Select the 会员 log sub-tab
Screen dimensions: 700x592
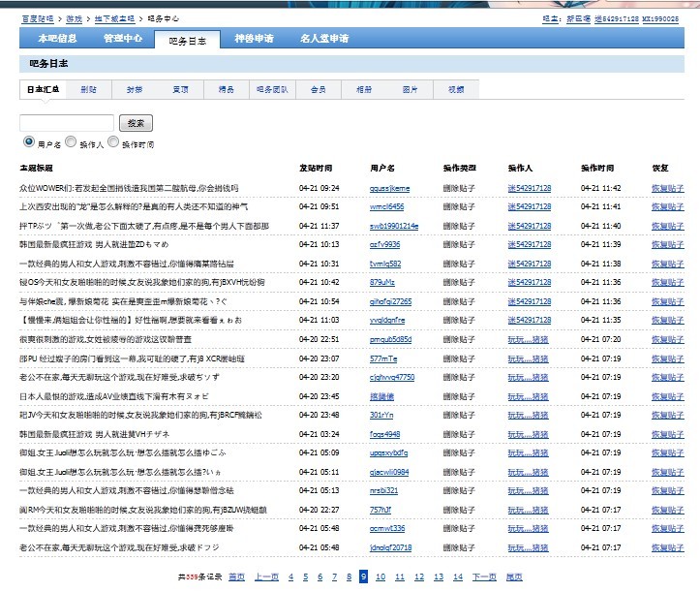click(319, 89)
